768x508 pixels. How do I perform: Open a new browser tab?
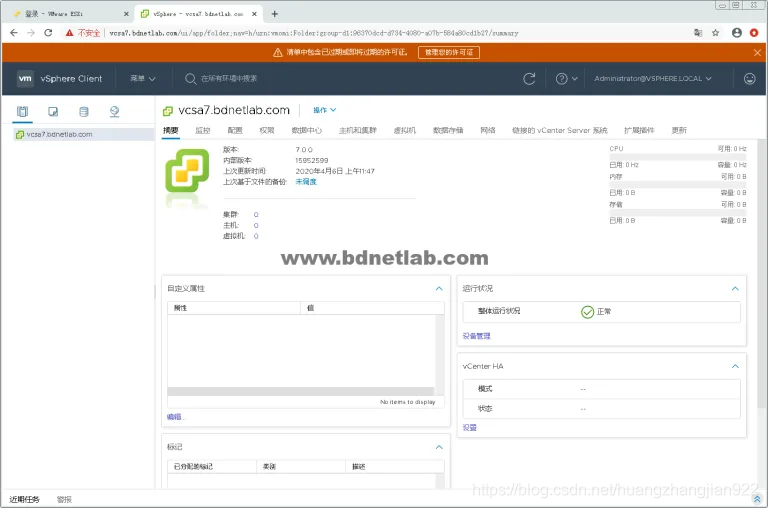coord(275,14)
